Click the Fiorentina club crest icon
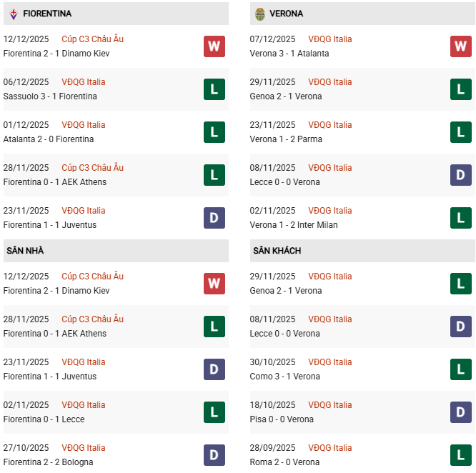476x473 pixels. [x=13, y=14]
